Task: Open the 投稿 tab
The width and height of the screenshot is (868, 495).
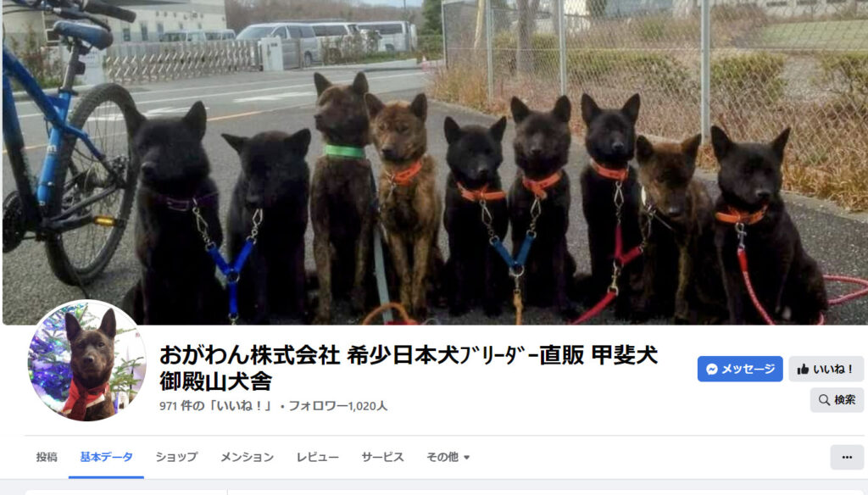Action: pos(47,457)
